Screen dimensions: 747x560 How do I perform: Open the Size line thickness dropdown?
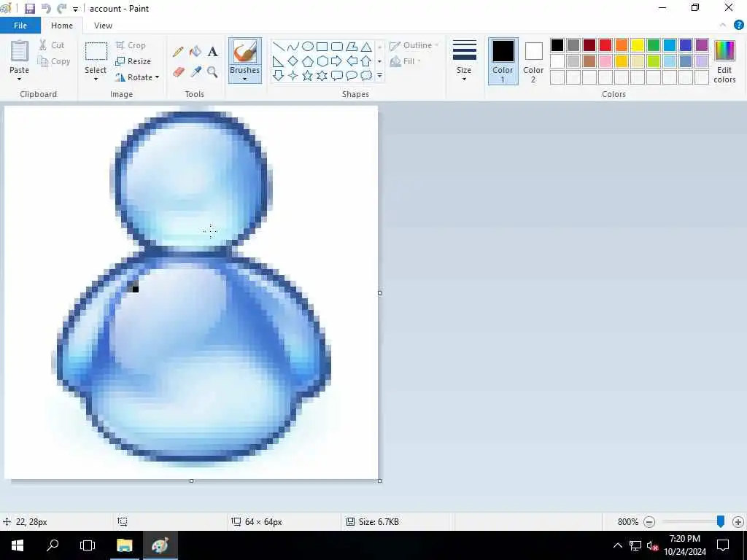[x=464, y=61]
